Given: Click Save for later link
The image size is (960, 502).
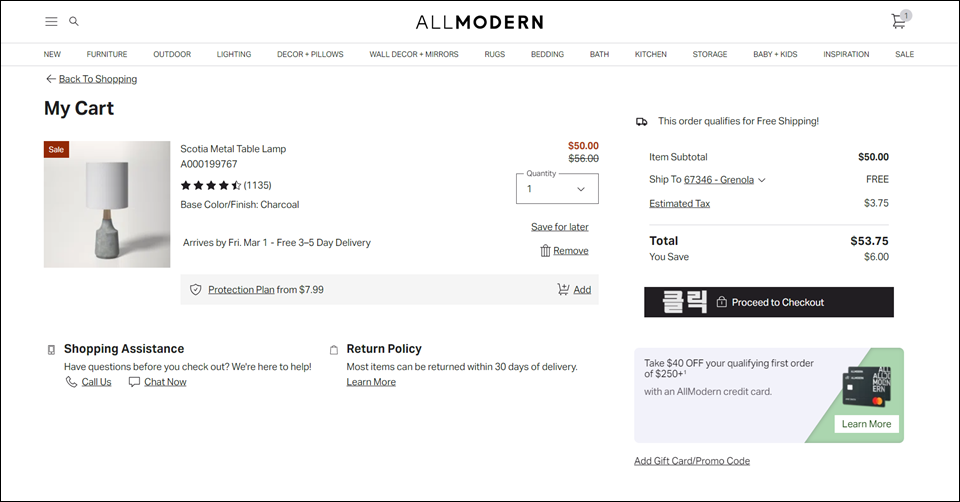Looking at the screenshot, I should tap(560, 227).
